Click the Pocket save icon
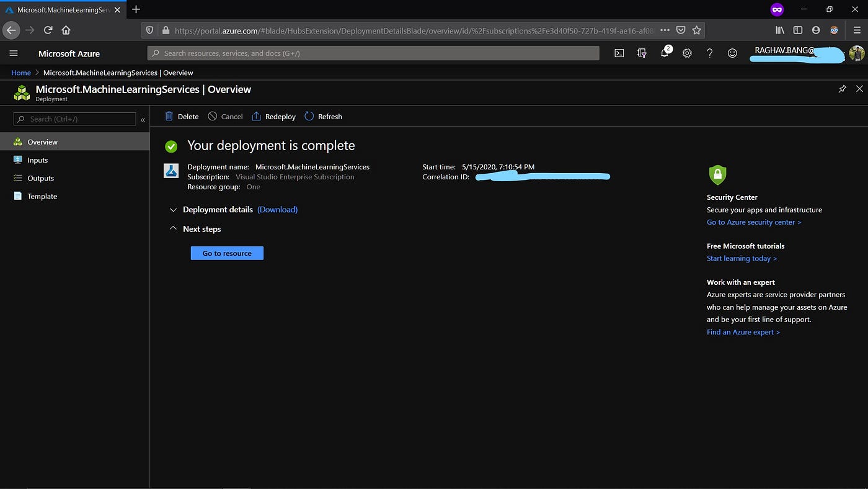 [681, 30]
